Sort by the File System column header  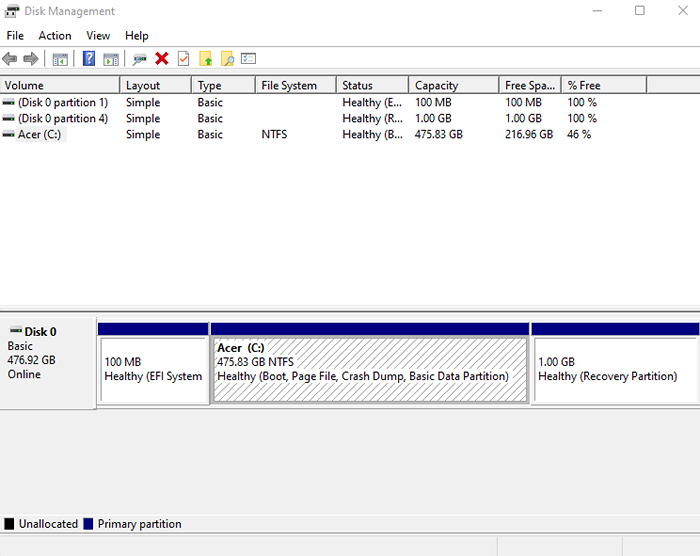[x=296, y=85]
